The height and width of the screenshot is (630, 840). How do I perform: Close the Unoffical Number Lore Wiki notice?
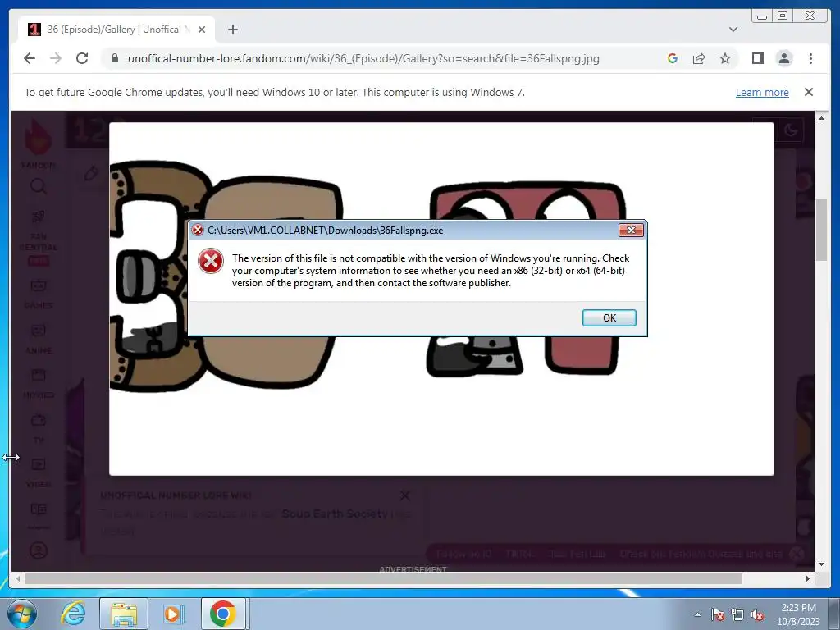405,495
